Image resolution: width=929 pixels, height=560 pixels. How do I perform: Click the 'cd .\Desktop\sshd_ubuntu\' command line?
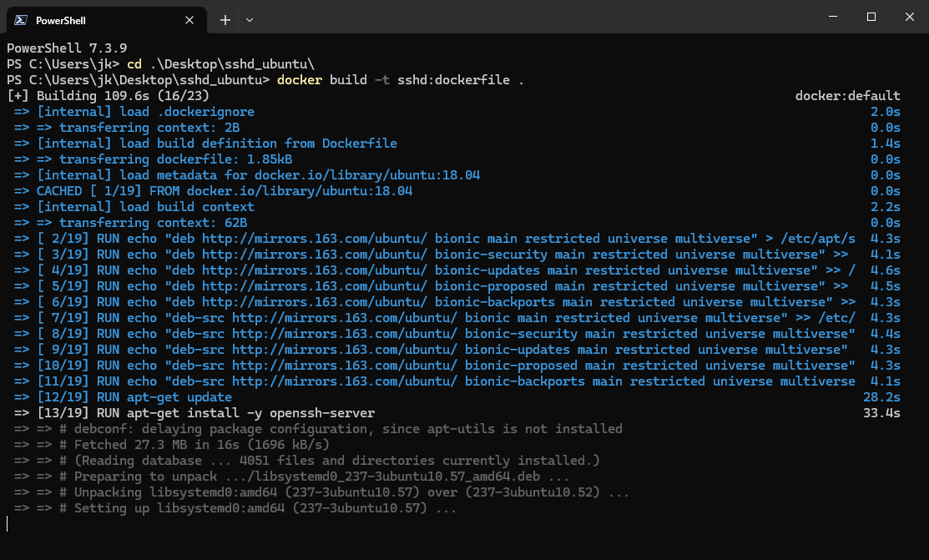click(160, 64)
